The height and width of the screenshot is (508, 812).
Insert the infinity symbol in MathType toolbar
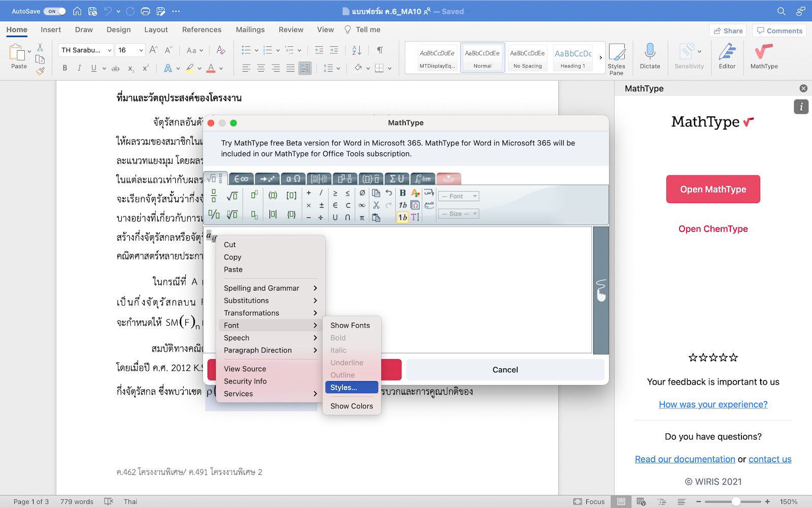(x=362, y=205)
